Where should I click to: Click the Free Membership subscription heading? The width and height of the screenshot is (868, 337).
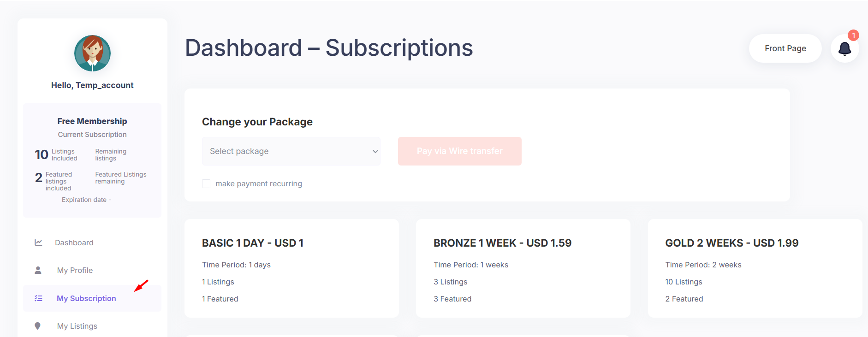click(92, 121)
